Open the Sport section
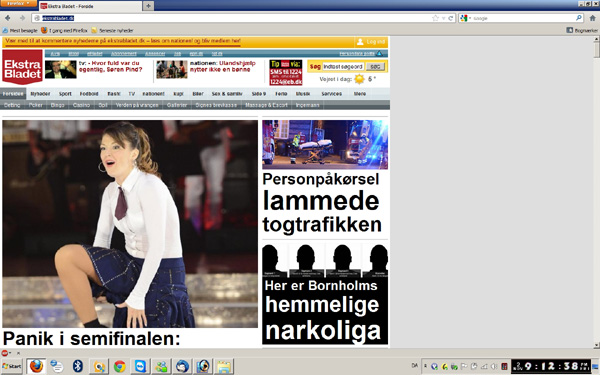The height and width of the screenshot is (375, 600). 65,94
